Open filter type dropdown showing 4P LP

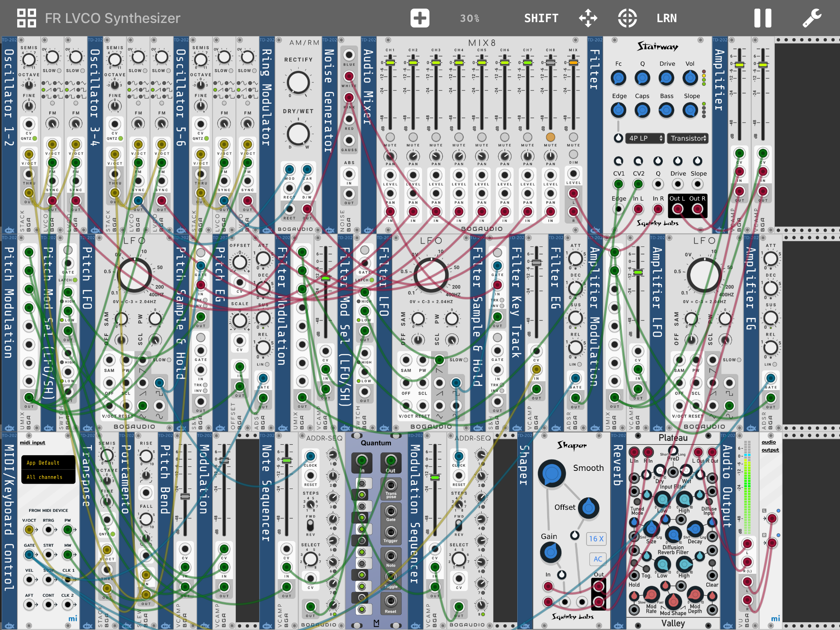(x=645, y=138)
